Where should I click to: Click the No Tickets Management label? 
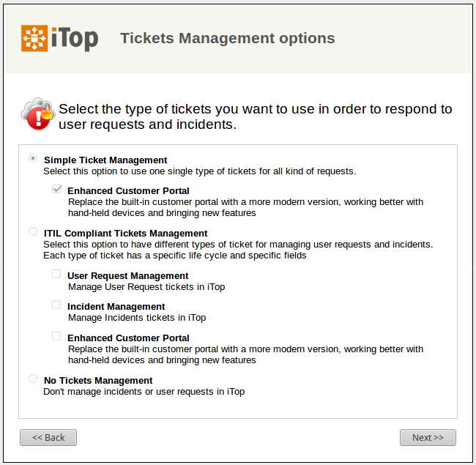coord(98,380)
